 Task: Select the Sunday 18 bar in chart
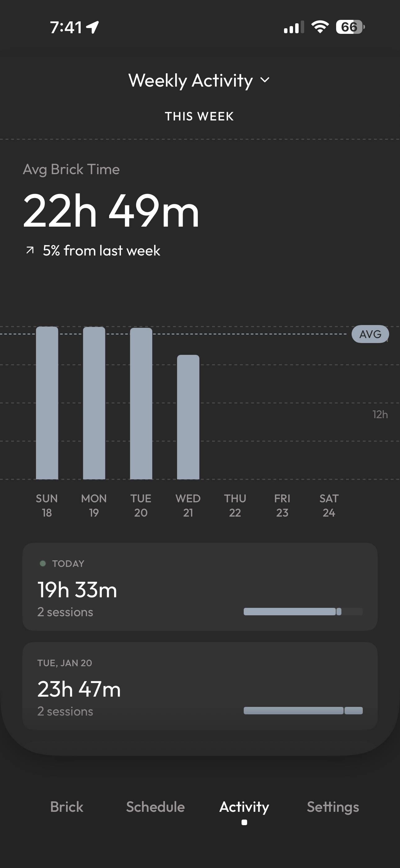click(47, 403)
